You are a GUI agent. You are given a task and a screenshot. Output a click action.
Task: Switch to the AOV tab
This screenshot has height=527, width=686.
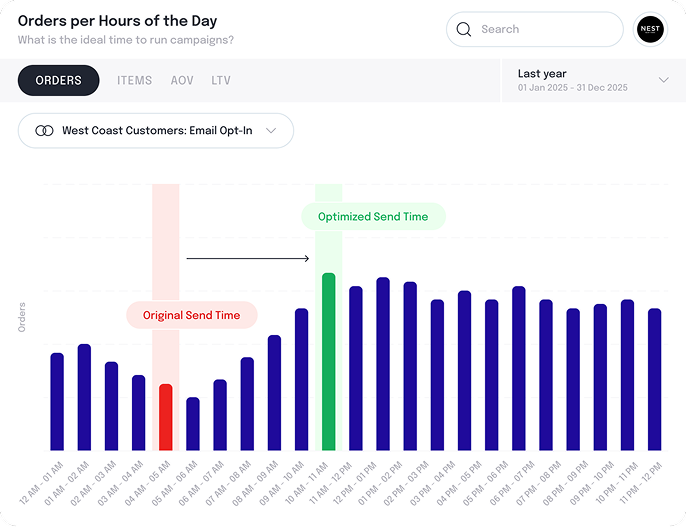click(x=182, y=80)
